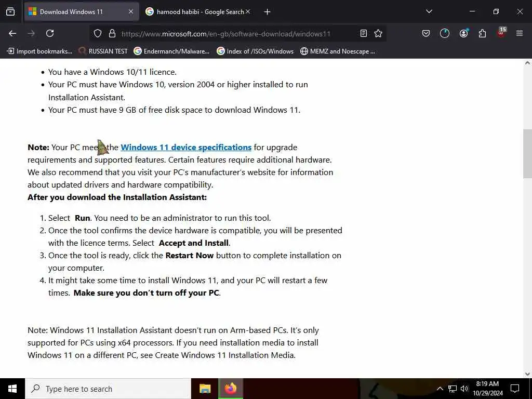
Task: Click the scrollbar down arrow
Action: 527,374
